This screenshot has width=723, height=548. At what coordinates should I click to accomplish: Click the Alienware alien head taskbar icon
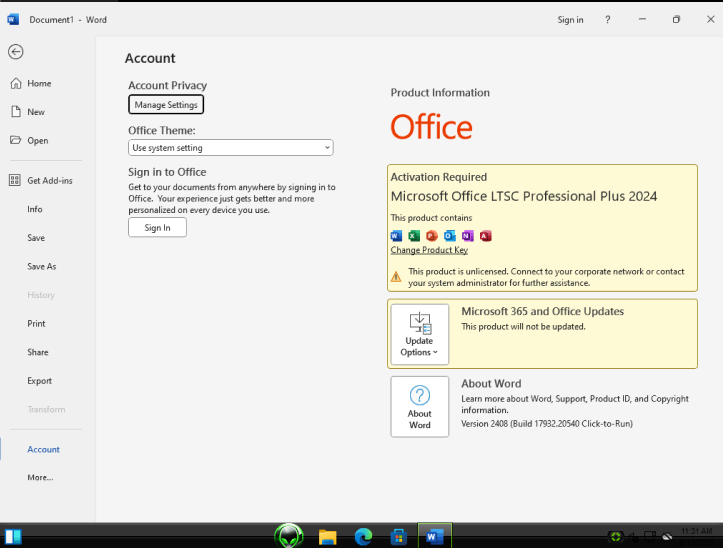pyautogui.click(x=289, y=536)
